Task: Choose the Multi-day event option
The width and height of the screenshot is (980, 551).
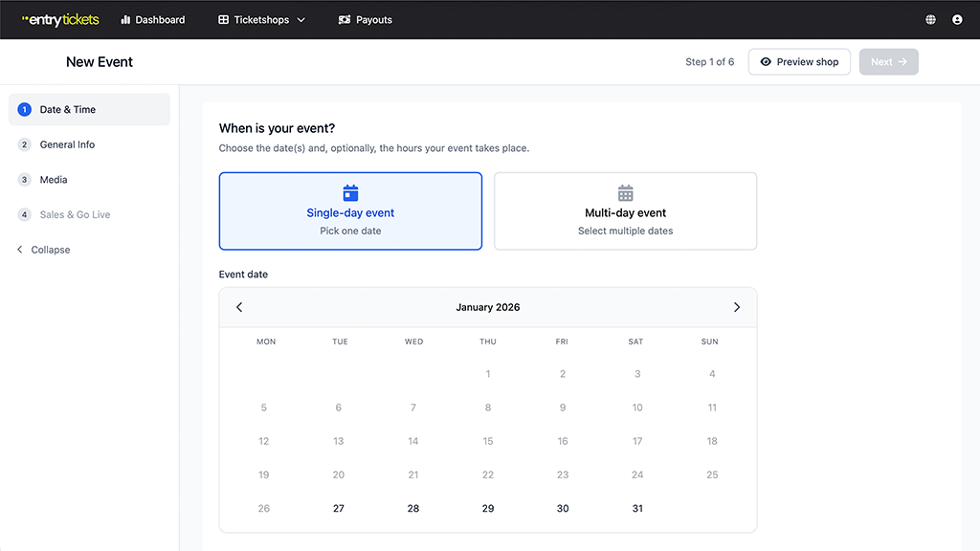Action: [625, 211]
